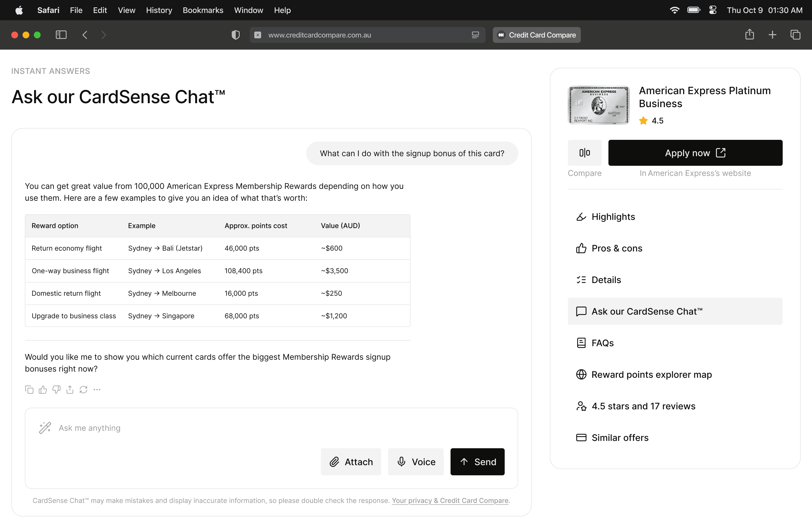The height and width of the screenshot is (530, 812).
Task: Share the chat response via share icon
Action: [70, 390]
